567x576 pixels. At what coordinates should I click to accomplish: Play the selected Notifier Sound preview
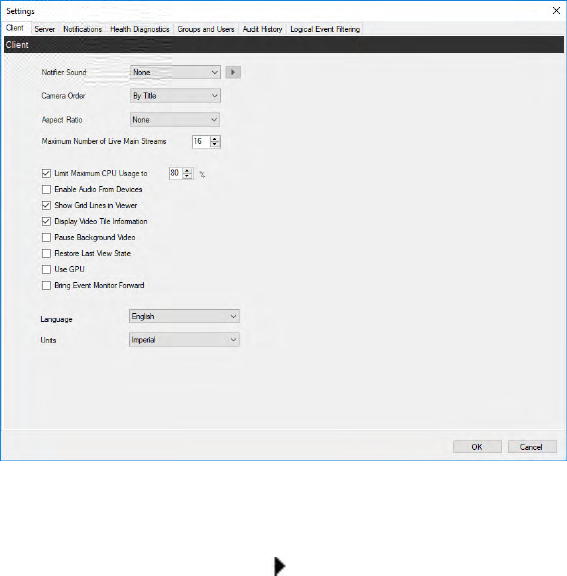pos(233,72)
